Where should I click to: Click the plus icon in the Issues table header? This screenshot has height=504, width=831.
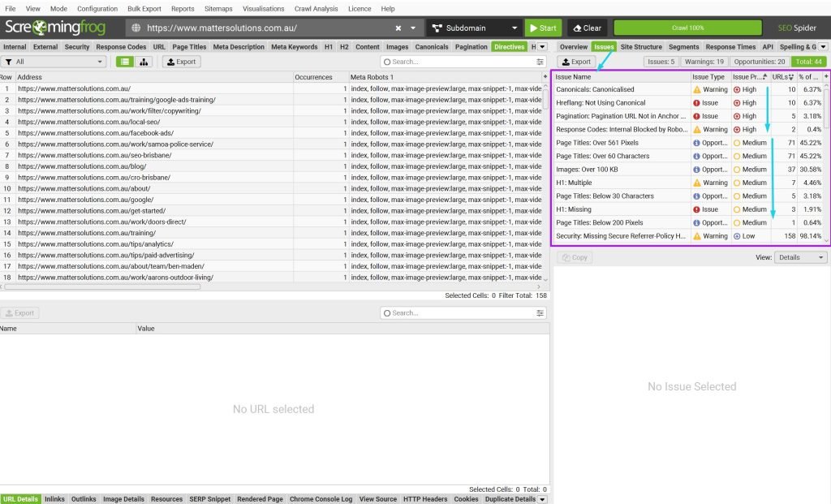pos(826,76)
